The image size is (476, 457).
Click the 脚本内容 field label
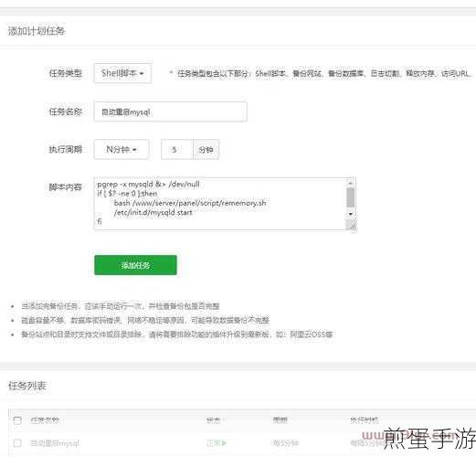pos(66,186)
